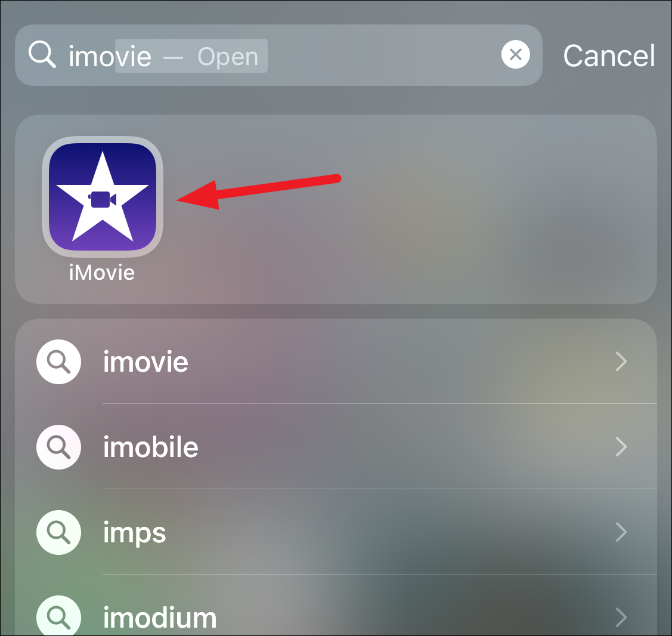
Task: Expand the "imodium" suggestion chevron
Action: 621,618
